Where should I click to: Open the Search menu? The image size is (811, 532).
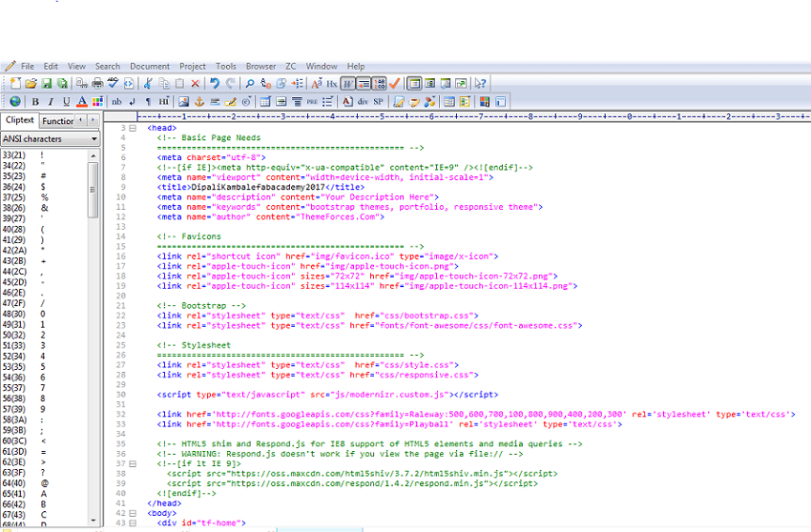(108, 66)
